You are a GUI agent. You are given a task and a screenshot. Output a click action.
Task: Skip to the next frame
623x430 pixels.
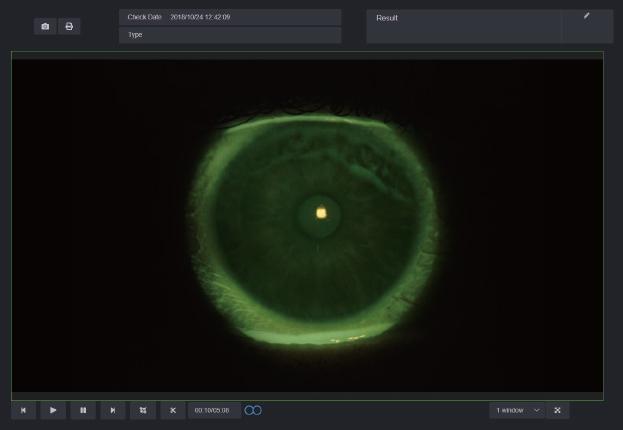[113, 410]
